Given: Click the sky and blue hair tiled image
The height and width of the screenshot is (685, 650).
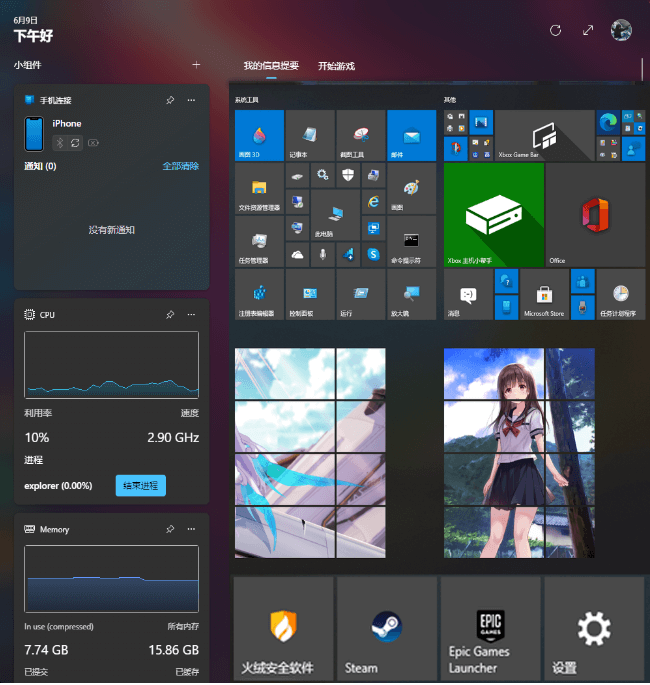Looking at the screenshot, I should pyautogui.click(x=310, y=453).
